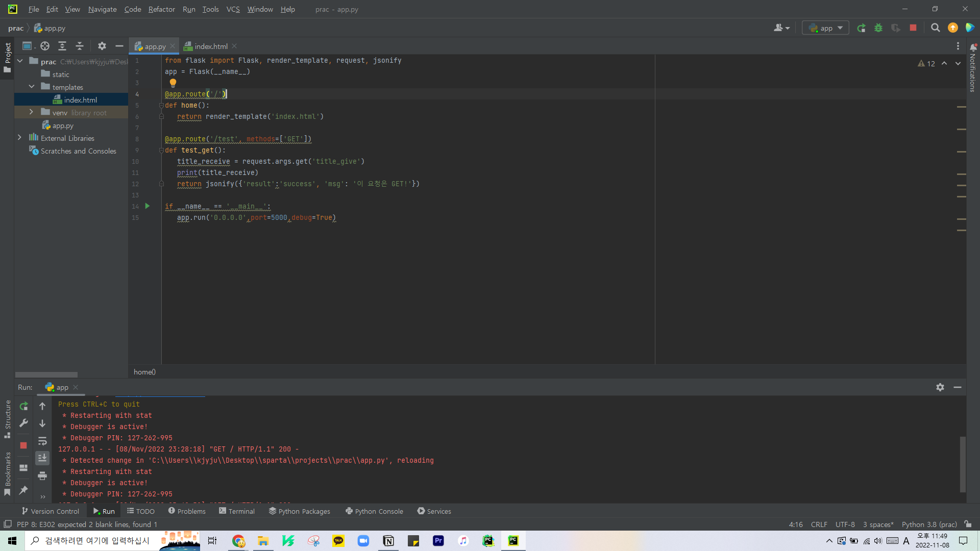Start debugging app with the bug icon
Image resolution: width=980 pixels, height=551 pixels.
[878, 28]
